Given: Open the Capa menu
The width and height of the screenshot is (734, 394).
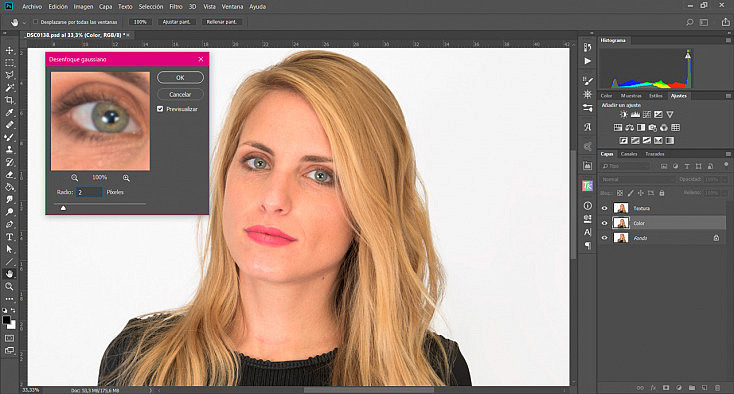Looking at the screenshot, I should [105, 7].
